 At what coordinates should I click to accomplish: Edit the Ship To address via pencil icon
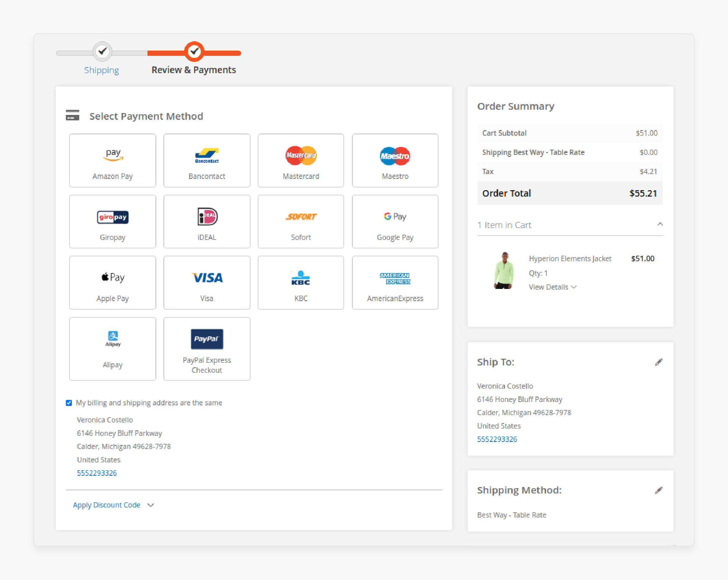[x=659, y=362]
